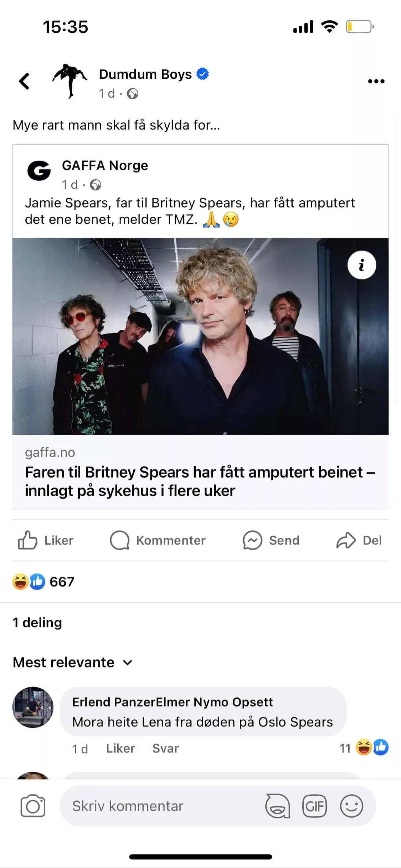The width and height of the screenshot is (401, 868).
Task: Expand the Mest relevante sort dropdown
Action: tap(73, 662)
